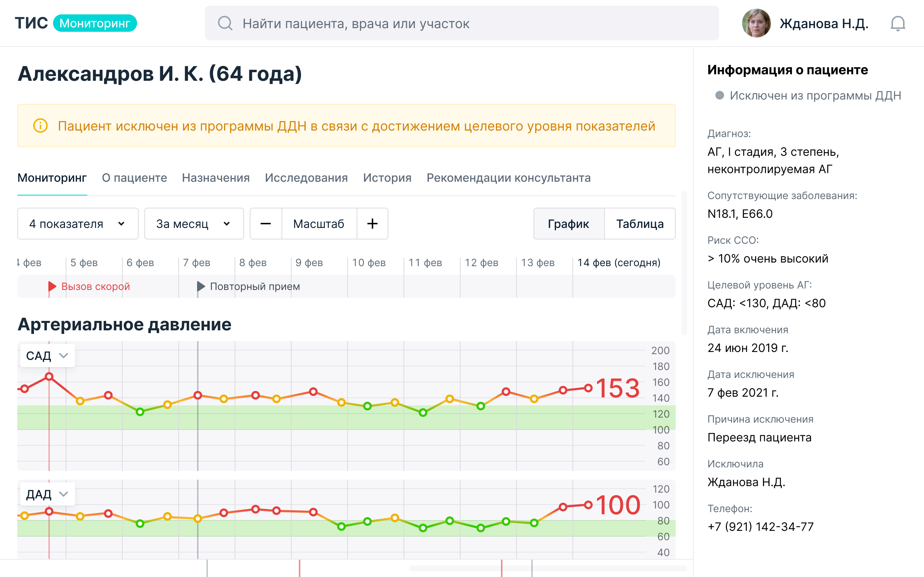This screenshot has width=924, height=577.
Task: Open user avatar photo of Жданова
Action: point(756,23)
